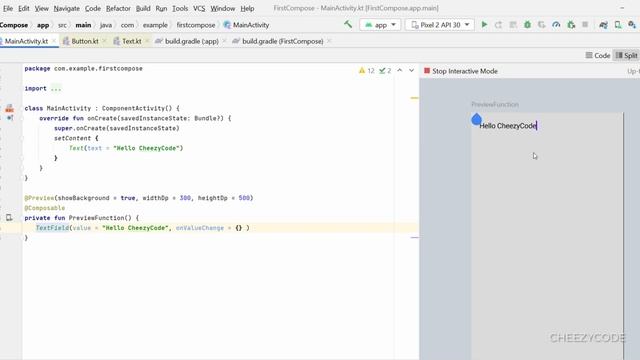Open the Run menu
This screenshot has height=360, width=640.
(x=161, y=8)
